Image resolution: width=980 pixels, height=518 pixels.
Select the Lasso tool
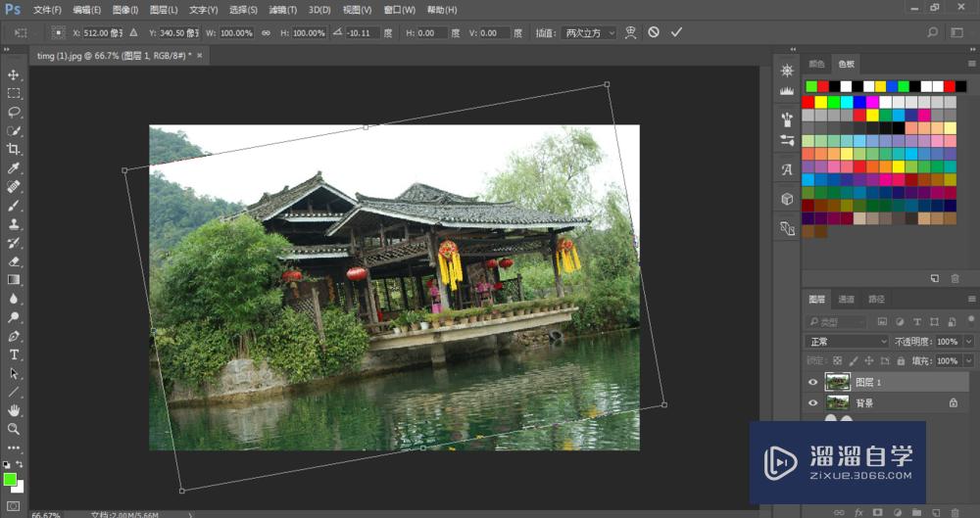pos(14,113)
